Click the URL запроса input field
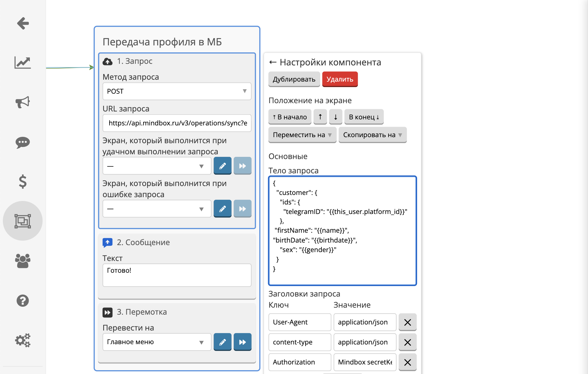 [x=177, y=123]
